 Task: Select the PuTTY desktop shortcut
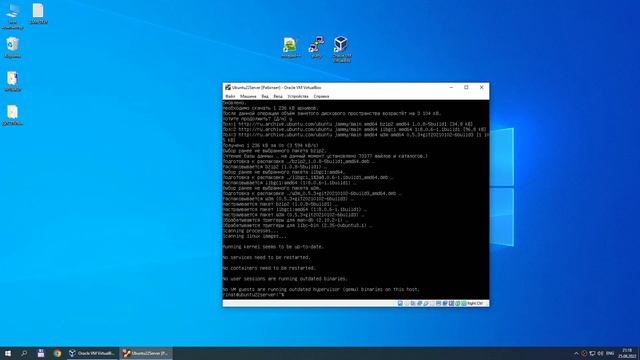[316, 47]
